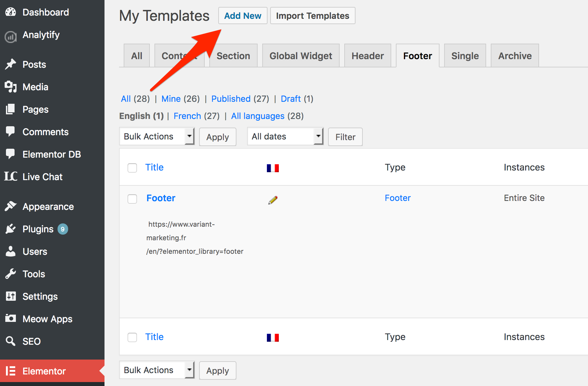Sort by Title in table header
Image resolution: width=588 pixels, height=386 pixels.
(x=154, y=167)
